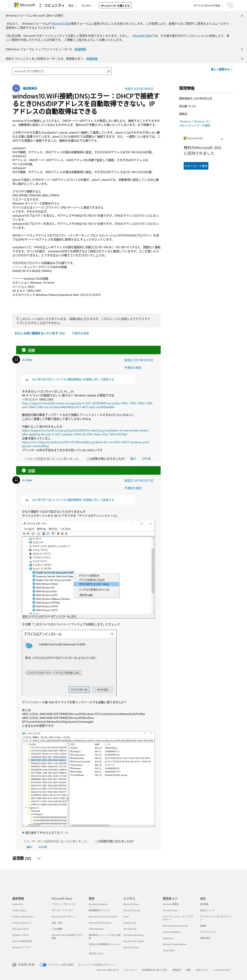Open Surface Pro footer link
The height and width of the screenshot is (980, 247).
18,904
